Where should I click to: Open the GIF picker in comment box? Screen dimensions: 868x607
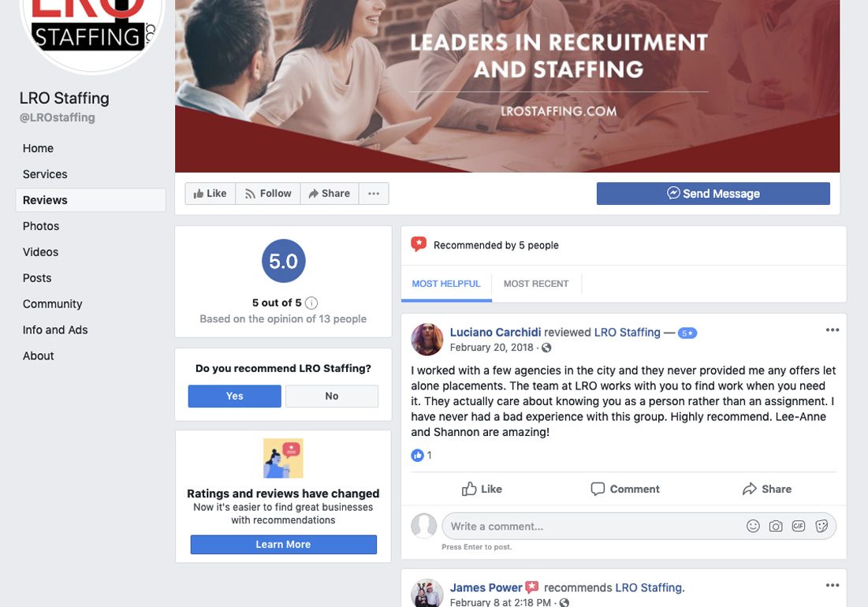click(799, 527)
